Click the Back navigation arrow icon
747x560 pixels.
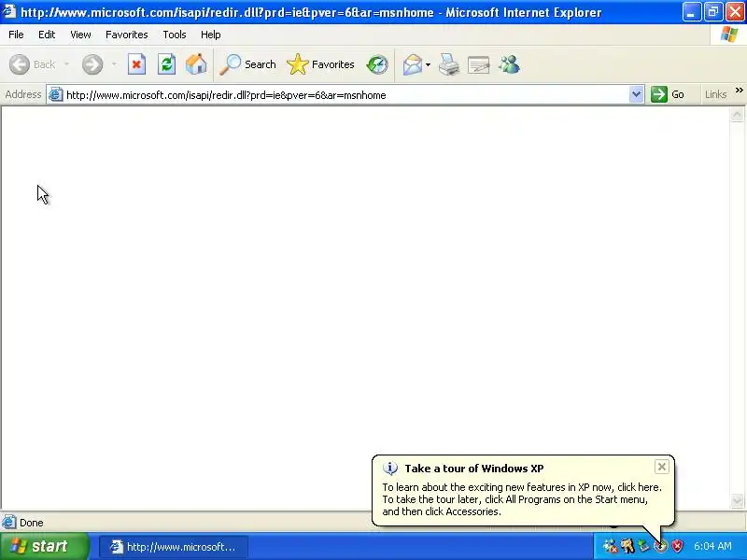(x=20, y=64)
